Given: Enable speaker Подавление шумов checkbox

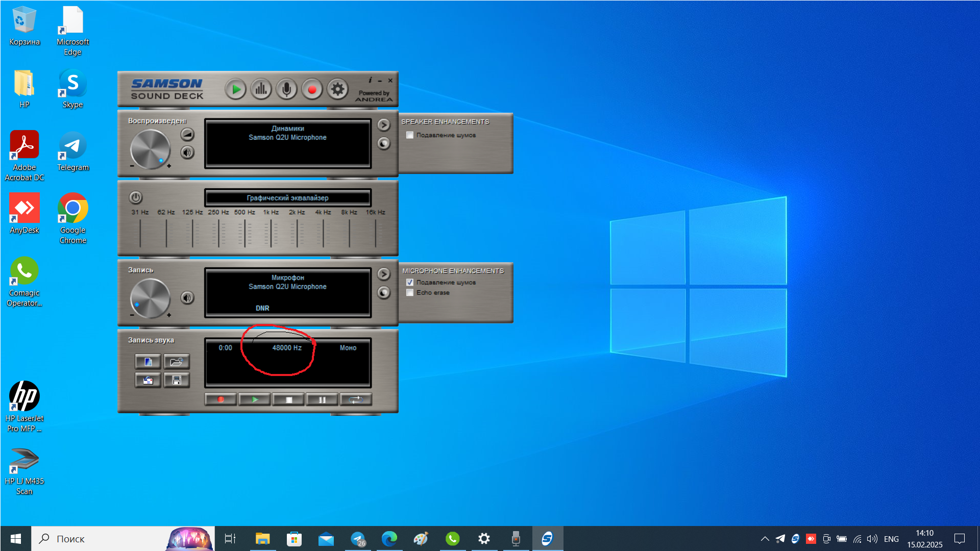Looking at the screenshot, I should pyautogui.click(x=410, y=135).
